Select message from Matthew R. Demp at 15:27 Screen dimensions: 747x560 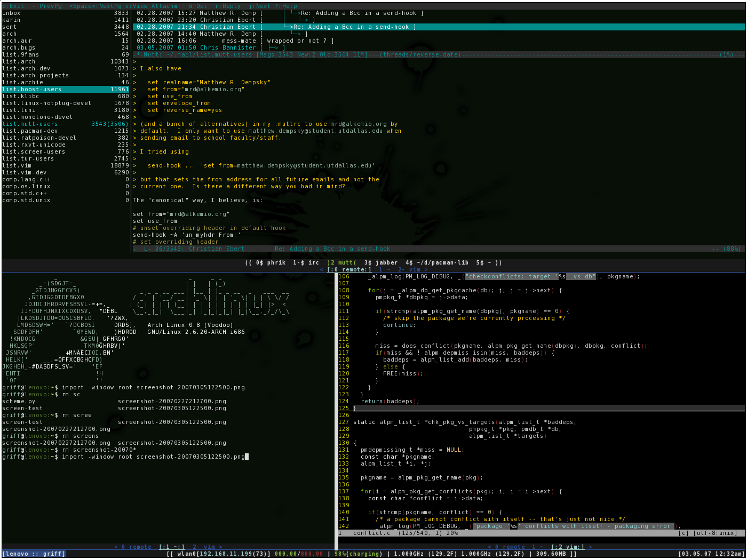pyautogui.click(x=439, y=13)
